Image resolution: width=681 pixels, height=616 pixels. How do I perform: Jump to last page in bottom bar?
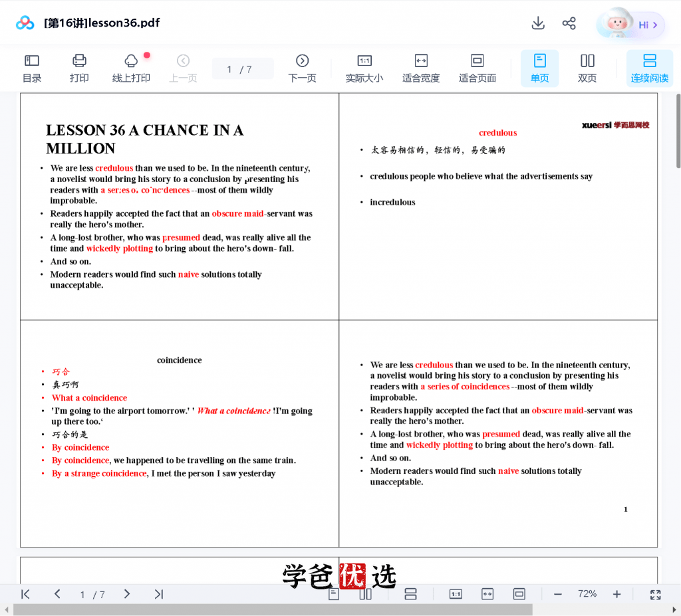point(159,594)
